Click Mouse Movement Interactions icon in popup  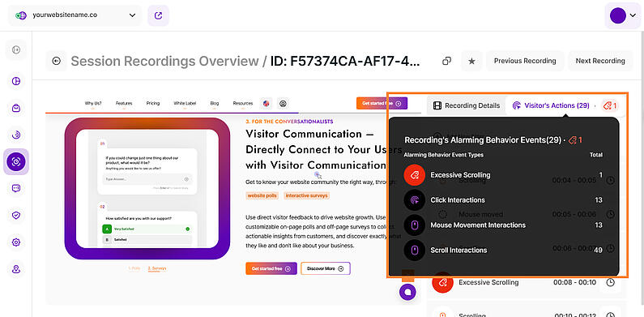[415, 225]
